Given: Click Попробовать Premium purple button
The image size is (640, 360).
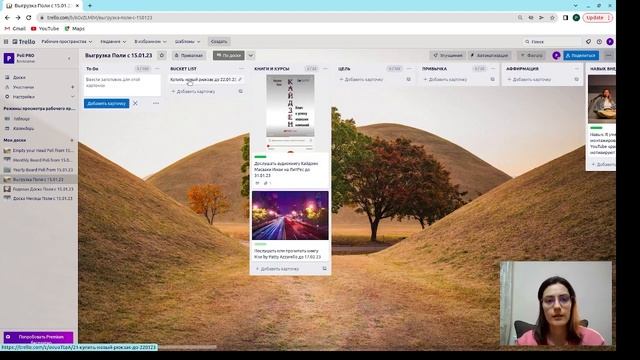Looking at the screenshot, I should pyautogui.click(x=38, y=337).
